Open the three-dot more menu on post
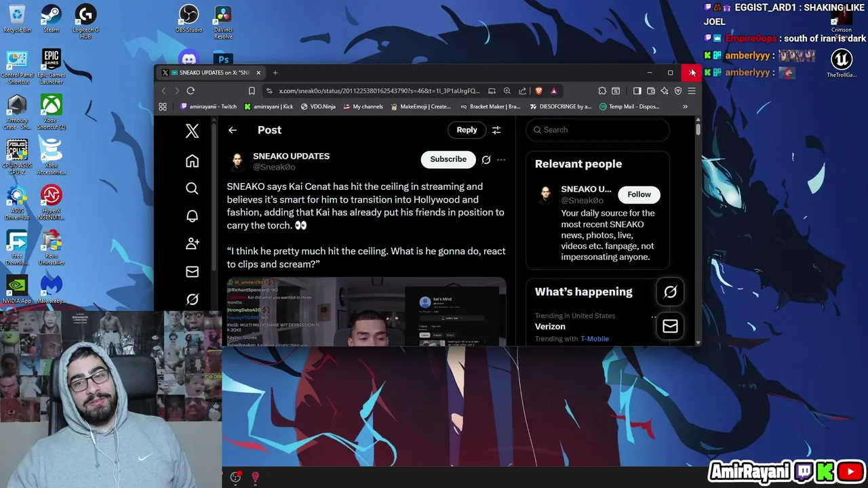Screen dimensions: 868x488 pyautogui.click(x=501, y=160)
